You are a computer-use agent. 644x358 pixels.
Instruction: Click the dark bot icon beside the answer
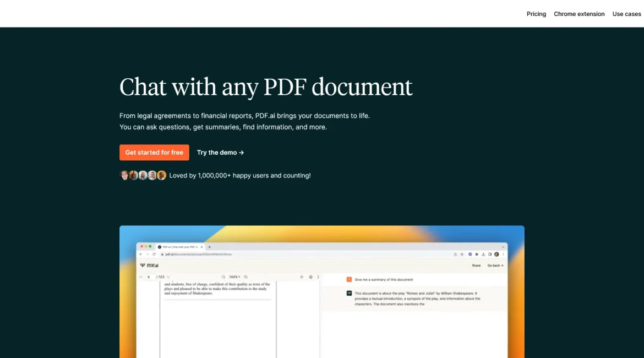[x=349, y=294]
